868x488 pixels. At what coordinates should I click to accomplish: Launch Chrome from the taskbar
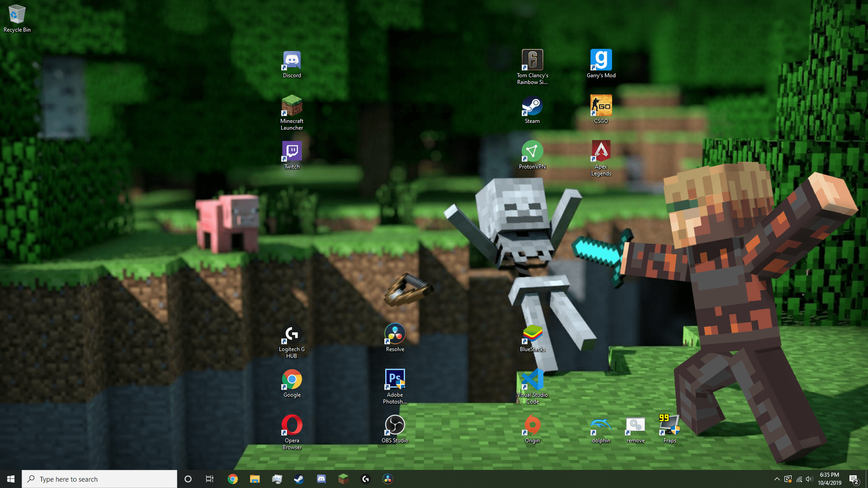tap(233, 479)
